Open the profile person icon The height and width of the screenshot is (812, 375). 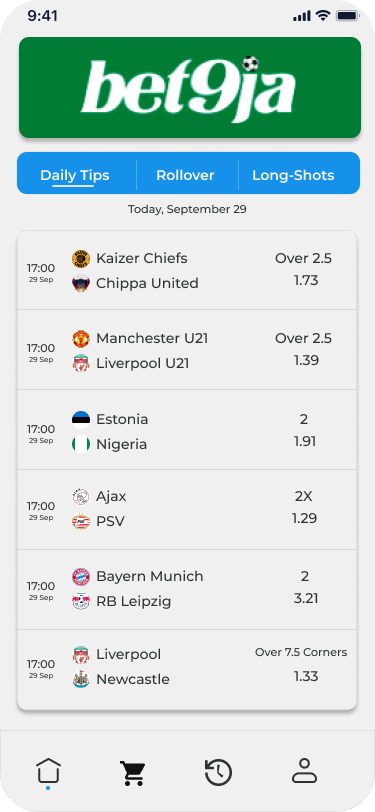click(x=304, y=771)
